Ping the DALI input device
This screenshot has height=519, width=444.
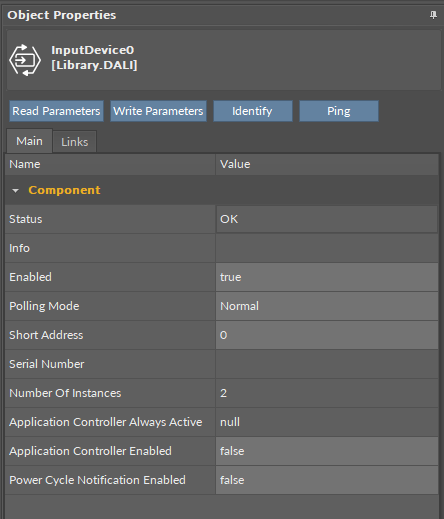pyautogui.click(x=339, y=111)
